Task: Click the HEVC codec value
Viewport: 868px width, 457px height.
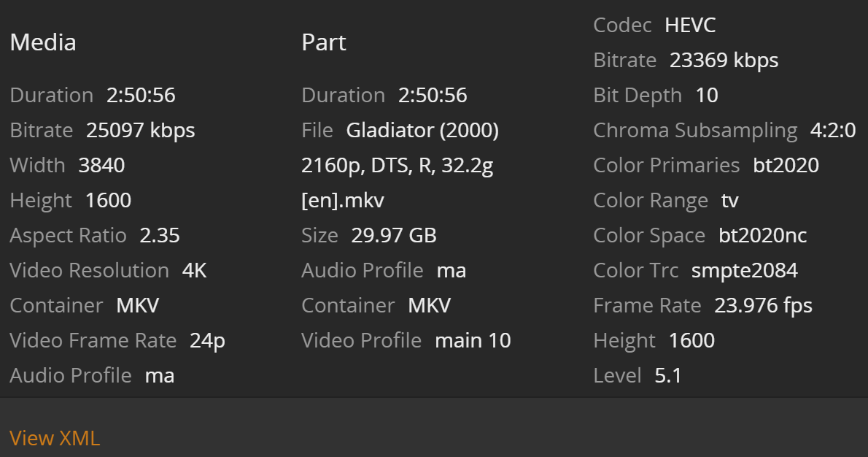Action: coord(690,26)
